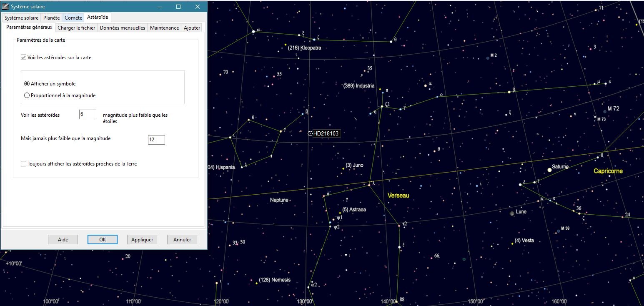Click the M 73 object marker
644x306 pixels.
(595, 117)
